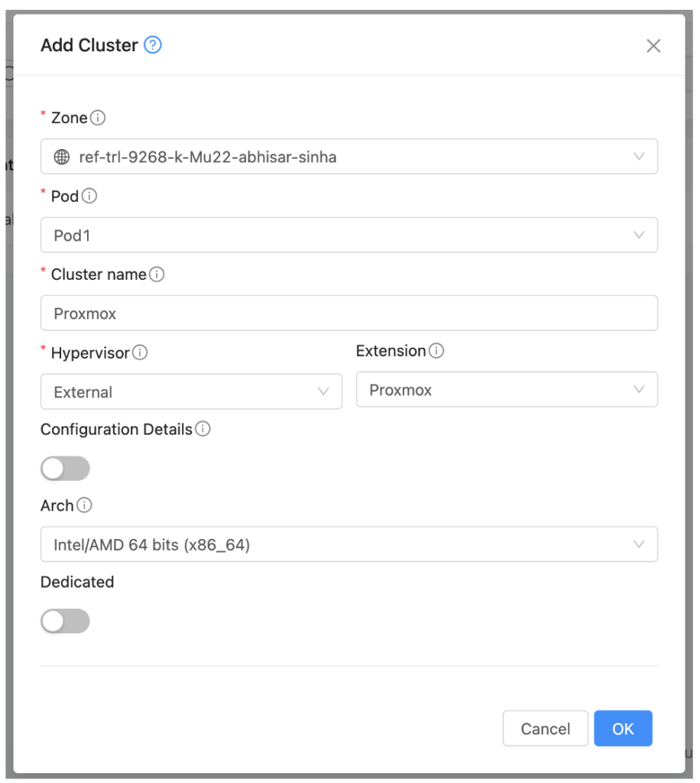Click the Cancel button
This screenshot has width=700, height=783.
click(x=545, y=729)
